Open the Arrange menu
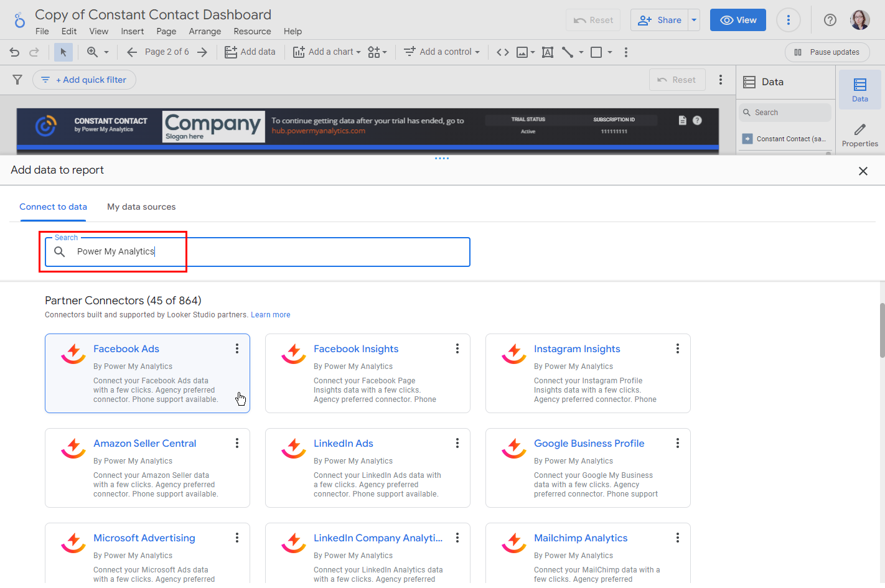Viewport: 885px width, 588px height. coord(205,32)
